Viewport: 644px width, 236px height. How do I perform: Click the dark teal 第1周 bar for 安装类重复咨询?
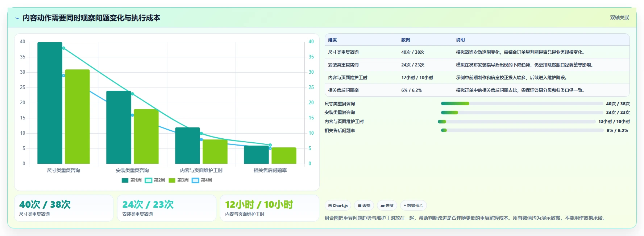119,127
